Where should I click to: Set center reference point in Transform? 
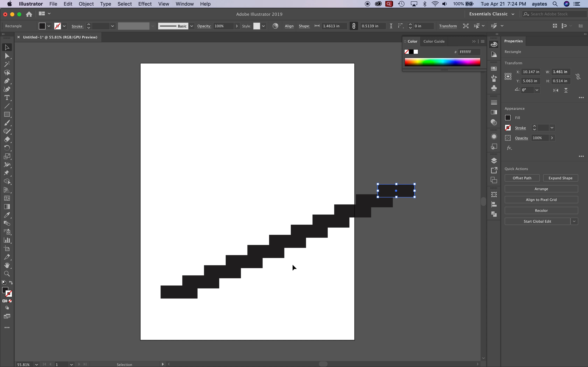[x=508, y=76]
